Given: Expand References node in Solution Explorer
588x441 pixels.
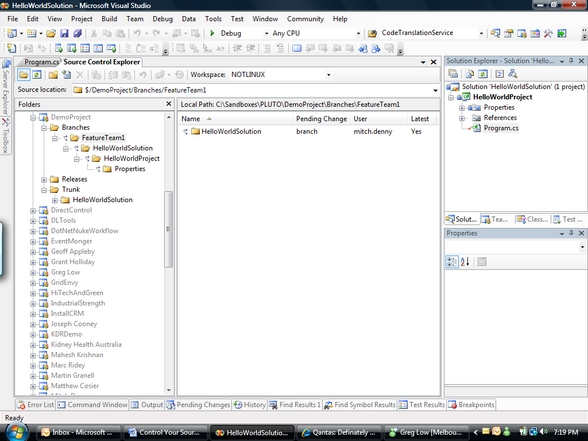Looking at the screenshot, I should click(x=462, y=118).
